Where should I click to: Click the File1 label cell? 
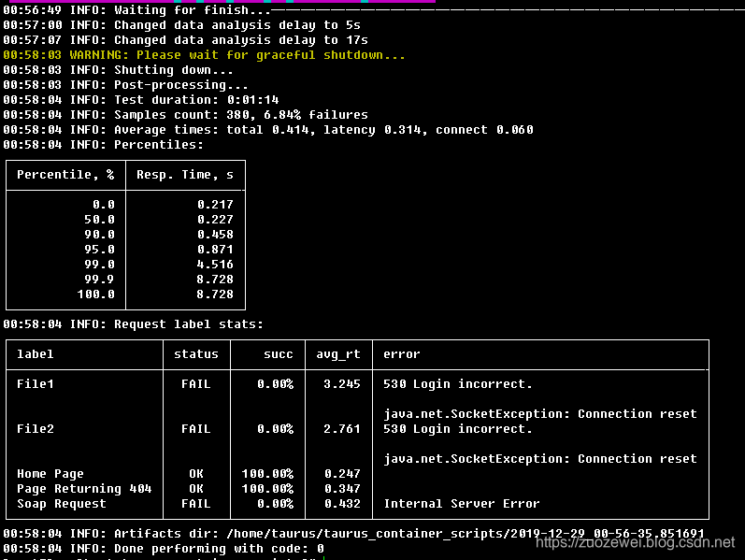(x=36, y=384)
